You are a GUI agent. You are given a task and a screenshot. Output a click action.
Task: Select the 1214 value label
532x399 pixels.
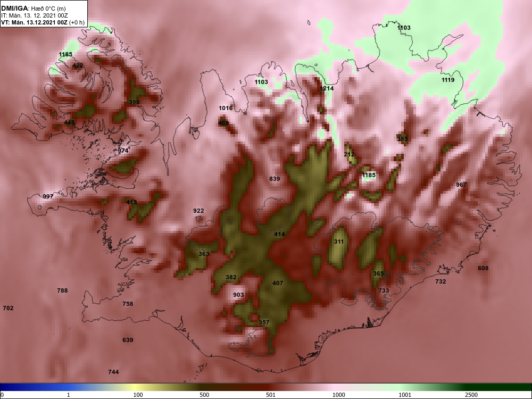327,88
